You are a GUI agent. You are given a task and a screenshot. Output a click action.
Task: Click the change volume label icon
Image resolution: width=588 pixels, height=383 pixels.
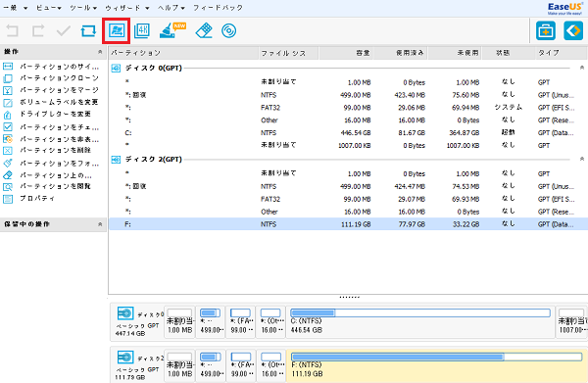click(8, 102)
